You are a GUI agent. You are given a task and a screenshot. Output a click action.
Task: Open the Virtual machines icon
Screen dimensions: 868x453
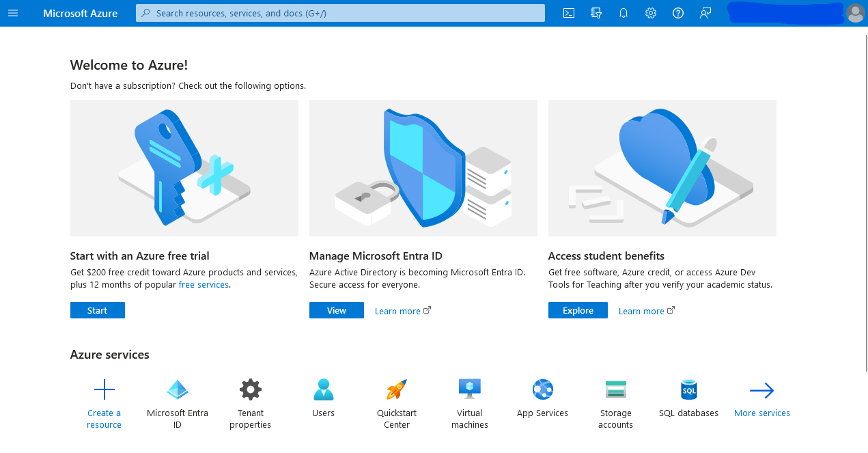point(470,389)
